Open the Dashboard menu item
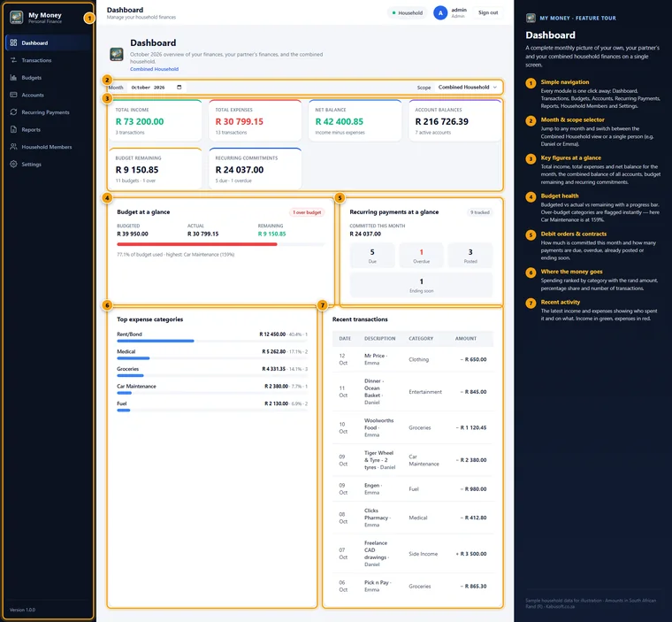This screenshot has height=622, width=672. tap(49, 42)
